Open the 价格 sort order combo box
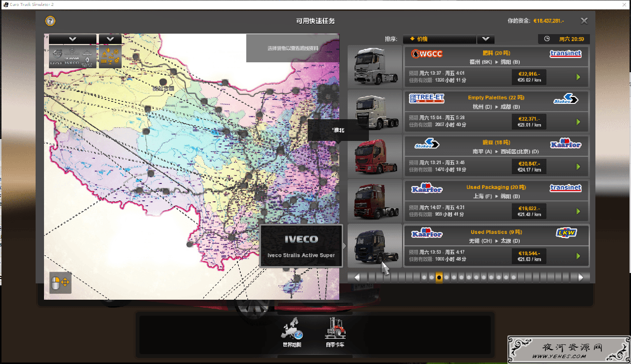The image size is (631, 364). pyautogui.click(x=439, y=39)
